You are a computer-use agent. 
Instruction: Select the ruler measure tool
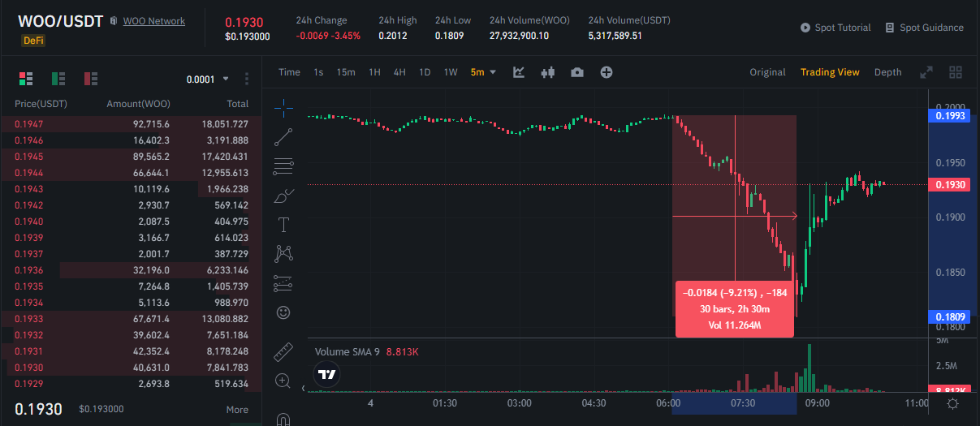click(283, 351)
